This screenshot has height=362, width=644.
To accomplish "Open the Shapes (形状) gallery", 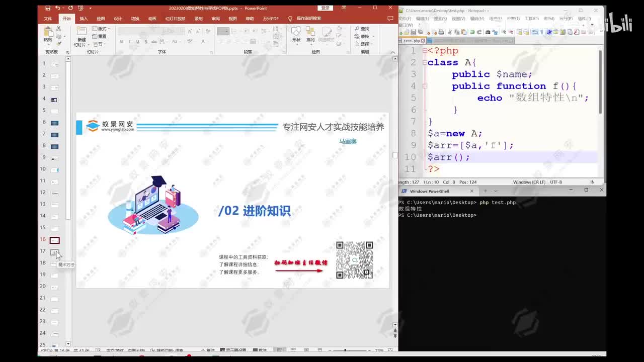I will coord(296,34).
